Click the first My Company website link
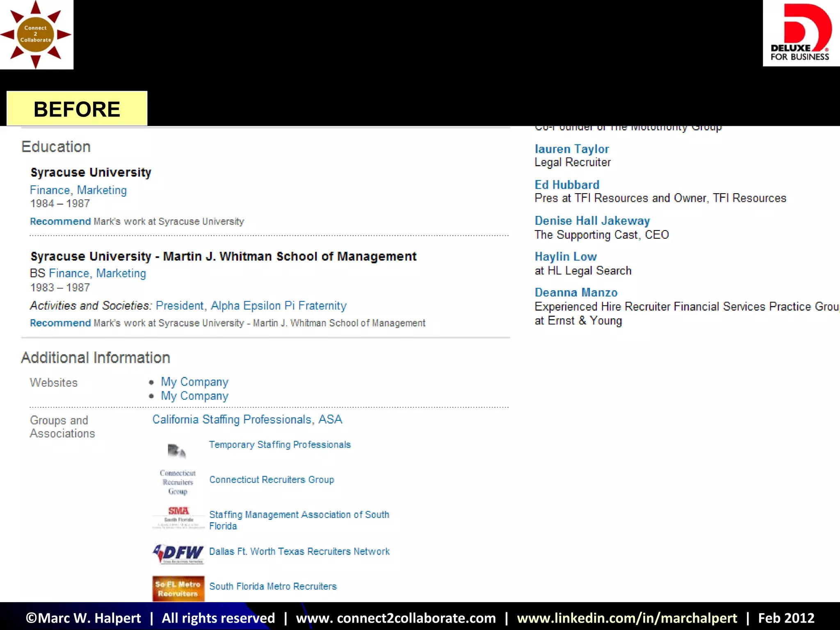Image resolution: width=840 pixels, height=630 pixels. [x=194, y=382]
